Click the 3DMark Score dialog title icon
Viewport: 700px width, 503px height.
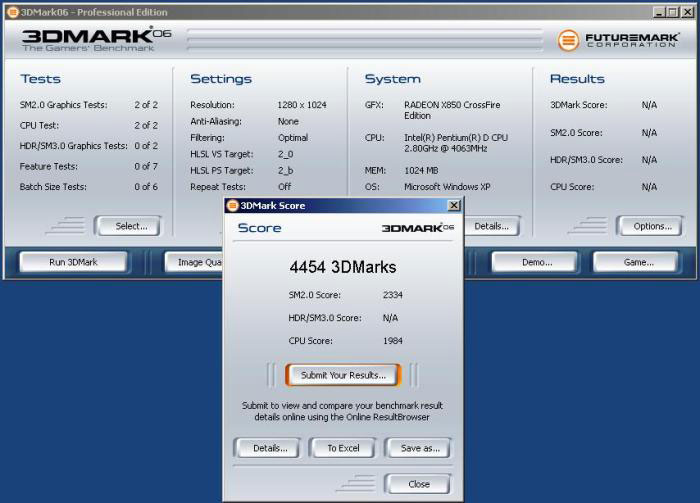tap(233, 205)
